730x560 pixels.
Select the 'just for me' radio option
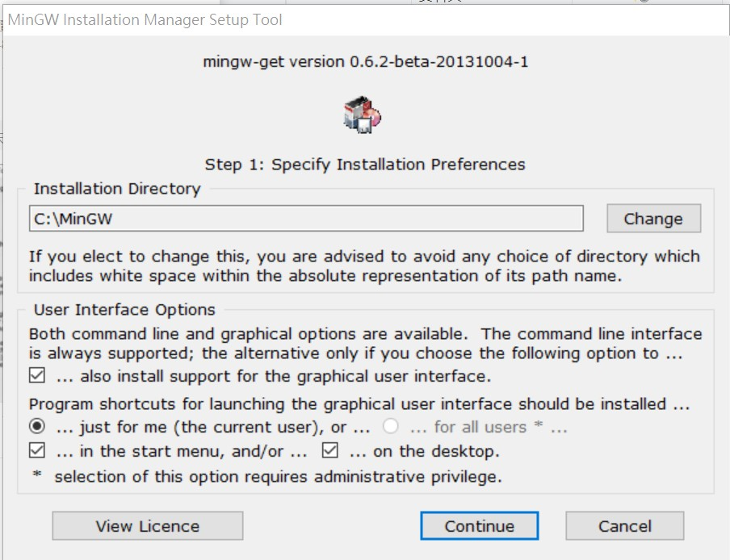click(x=37, y=426)
